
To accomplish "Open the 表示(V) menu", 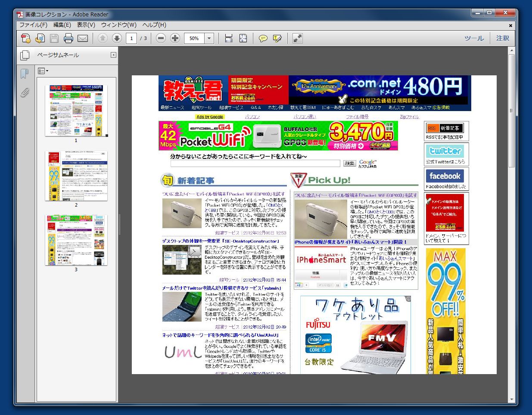I will [86, 25].
